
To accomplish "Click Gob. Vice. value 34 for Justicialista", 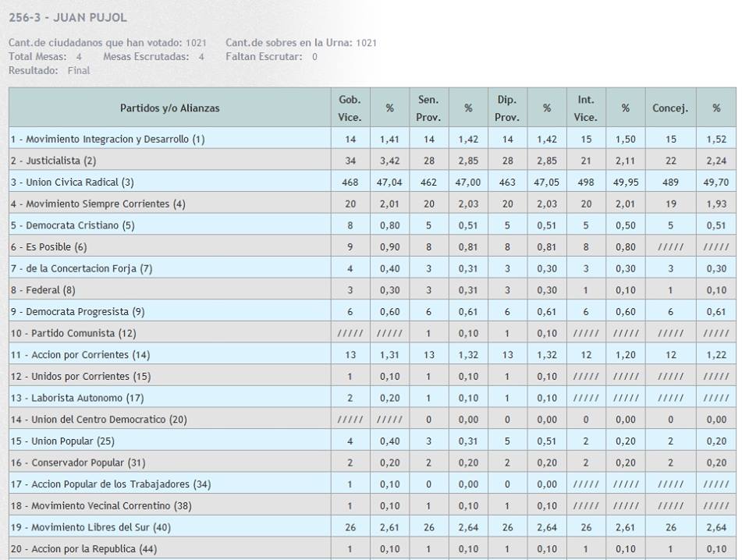I will click(350, 161).
